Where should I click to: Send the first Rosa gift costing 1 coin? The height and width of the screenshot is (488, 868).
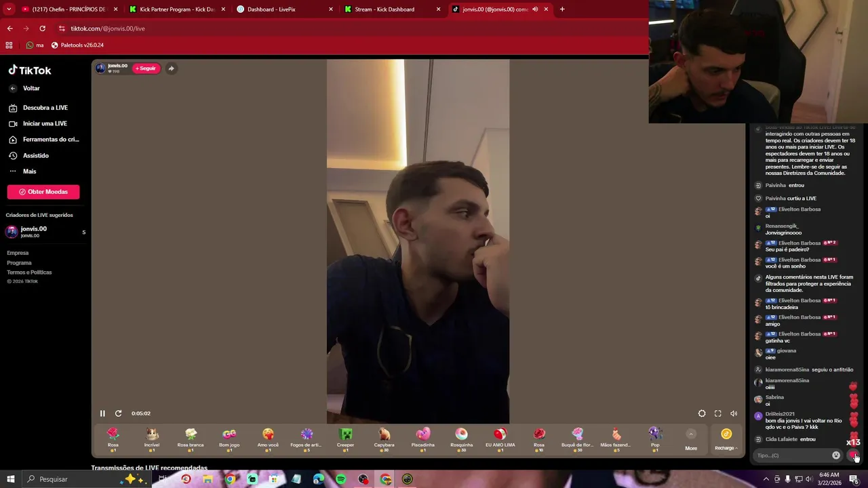[x=113, y=439]
